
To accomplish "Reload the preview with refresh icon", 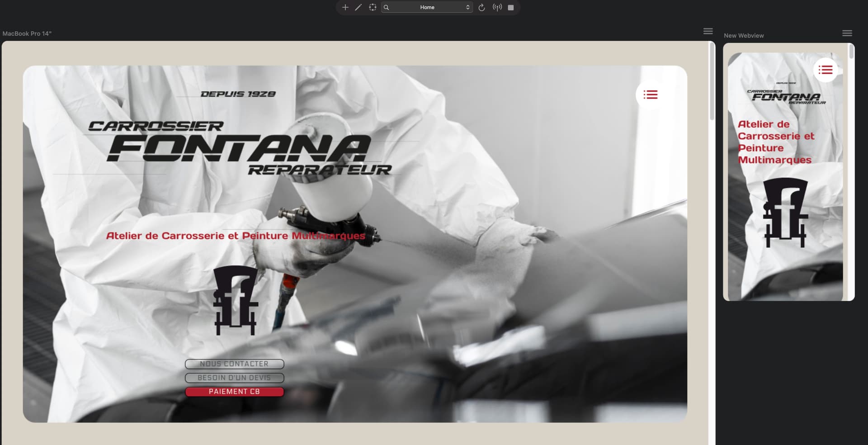I will point(481,7).
